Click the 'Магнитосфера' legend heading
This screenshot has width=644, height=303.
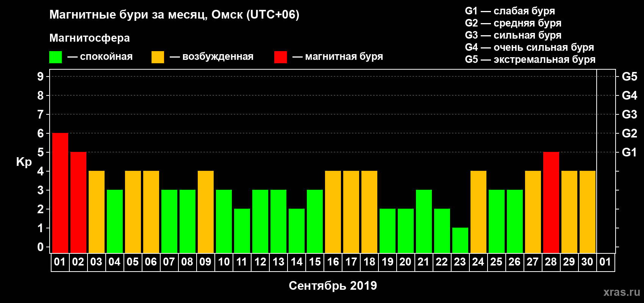[89, 38]
